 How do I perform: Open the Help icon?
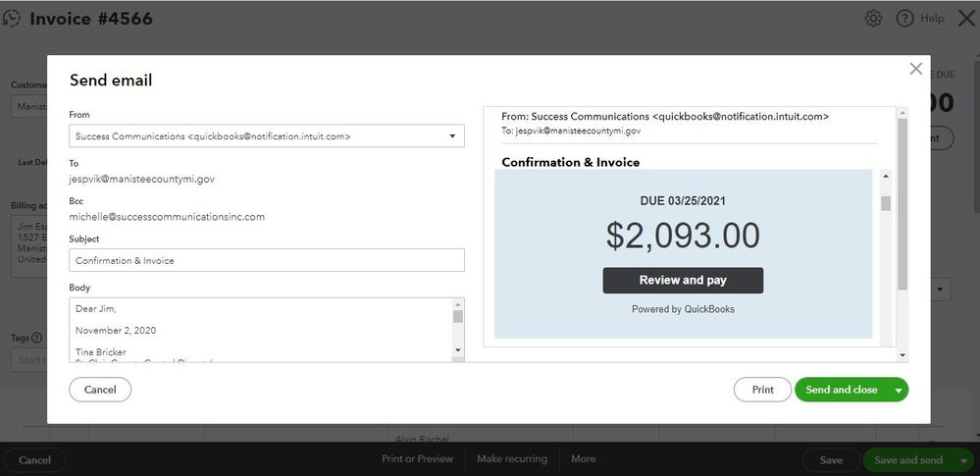click(905, 19)
